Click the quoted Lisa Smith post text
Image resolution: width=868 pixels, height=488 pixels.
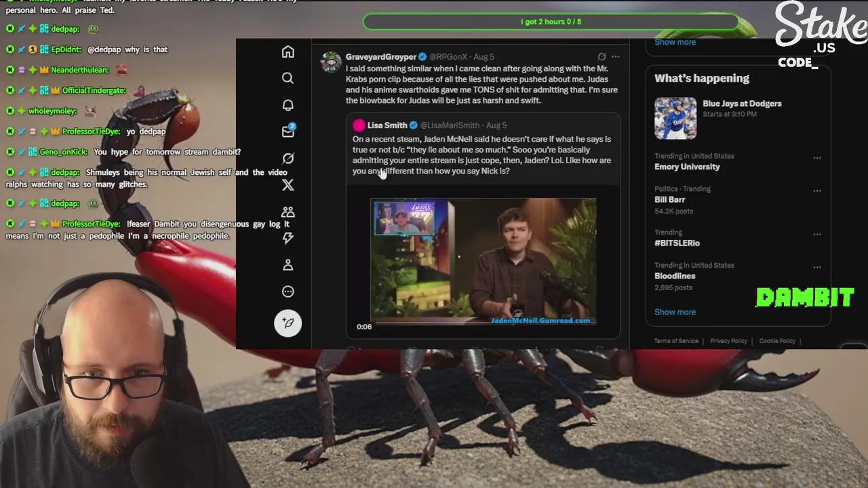click(x=482, y=155)
